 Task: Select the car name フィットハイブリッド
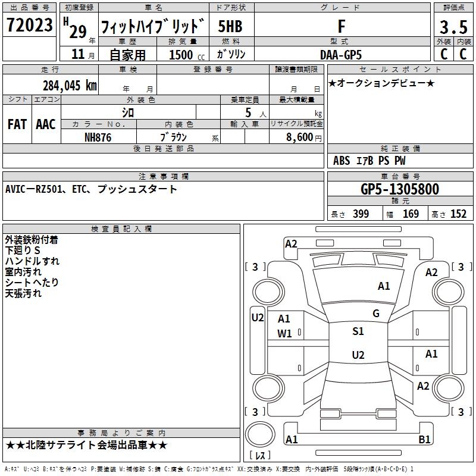(x=153, y=26)
